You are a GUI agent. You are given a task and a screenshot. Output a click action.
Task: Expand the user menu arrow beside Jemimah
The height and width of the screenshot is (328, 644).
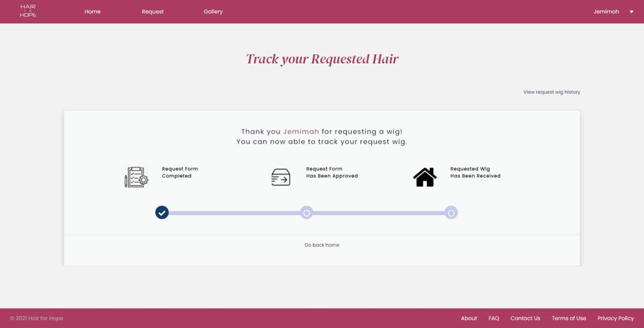click(x=631, y=12)
